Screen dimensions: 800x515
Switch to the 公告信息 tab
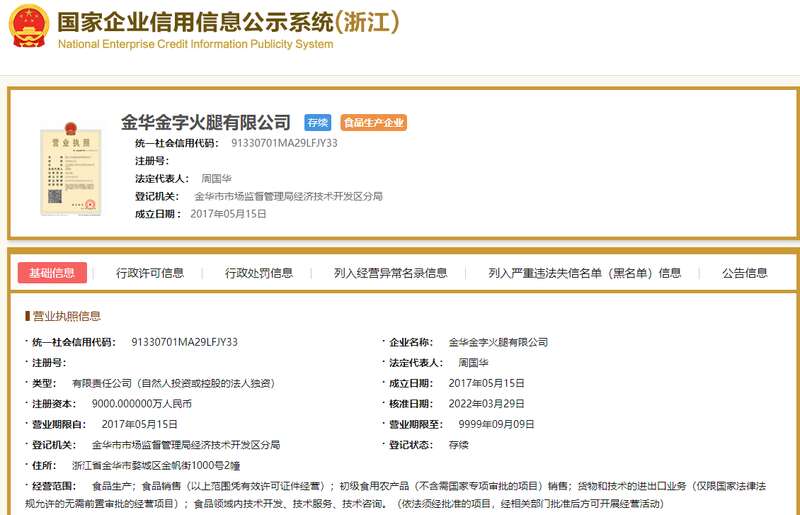(x=744, y=273)
